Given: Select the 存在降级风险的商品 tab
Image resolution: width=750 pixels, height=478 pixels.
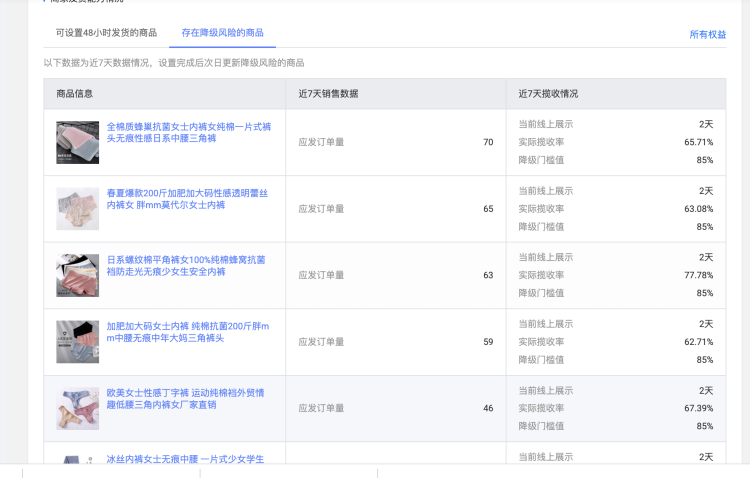Looking at the screenshot, I should click(222, 33).
